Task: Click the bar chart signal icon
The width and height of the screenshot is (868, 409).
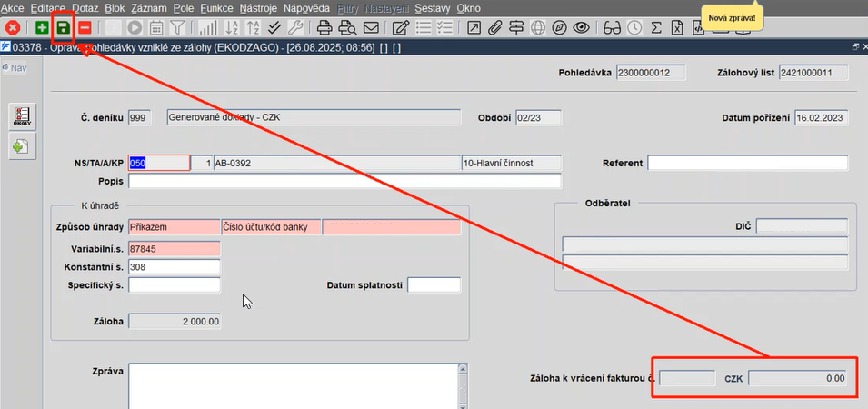Action: click(x=207, y=27)
